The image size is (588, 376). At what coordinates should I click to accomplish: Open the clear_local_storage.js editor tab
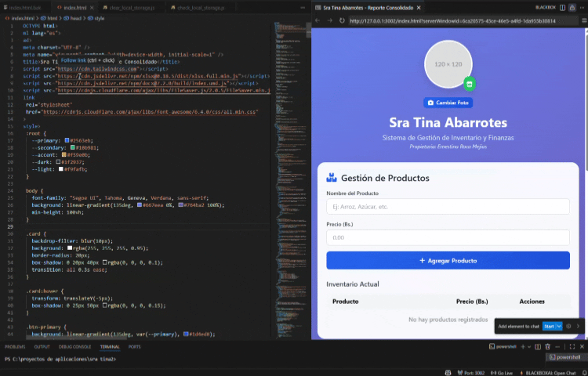tap(129, 8)
